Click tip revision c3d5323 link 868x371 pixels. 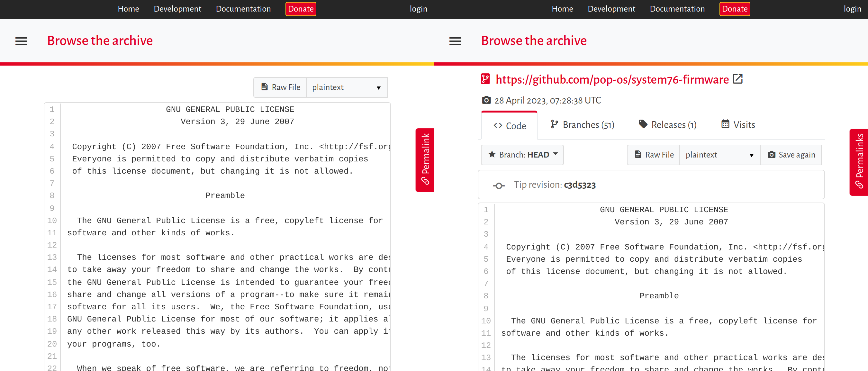click(580, 185)
